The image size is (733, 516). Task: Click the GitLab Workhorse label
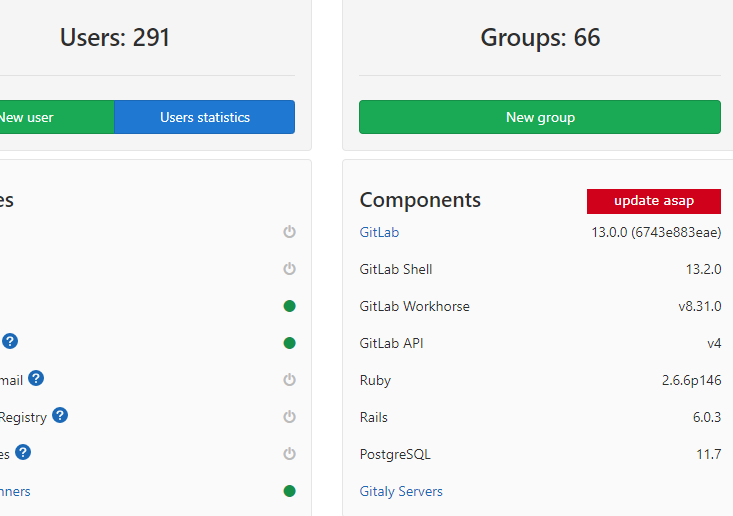pyautogui.click(x=414, y=306)
